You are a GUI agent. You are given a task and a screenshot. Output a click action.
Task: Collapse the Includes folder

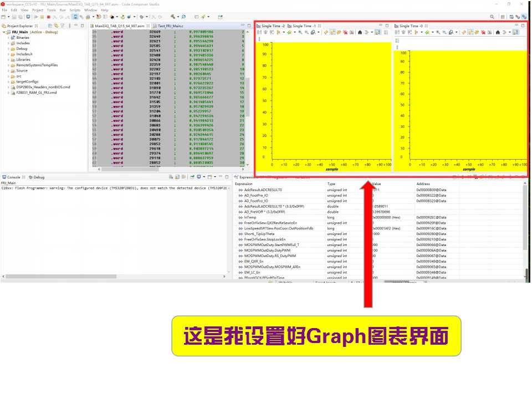[8, 43]
